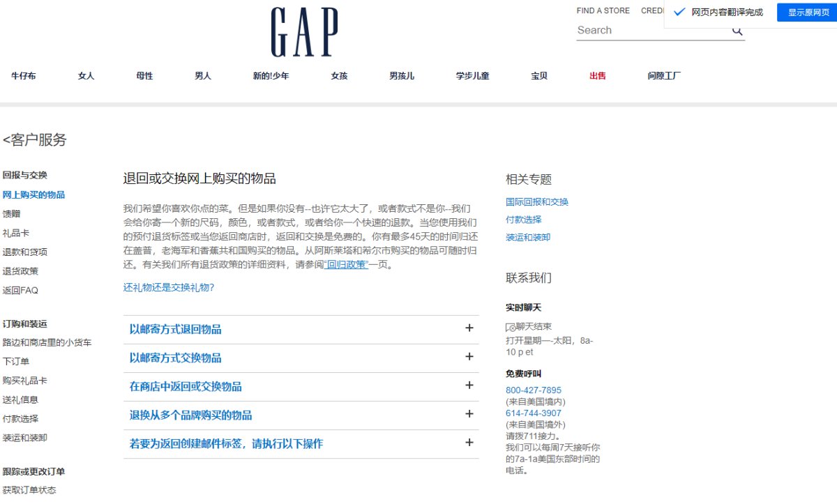Viewport: 837px width, 504px height.
Task: Select 购买礼品卡 in the sidebar
Action: (x=24, y=381)
